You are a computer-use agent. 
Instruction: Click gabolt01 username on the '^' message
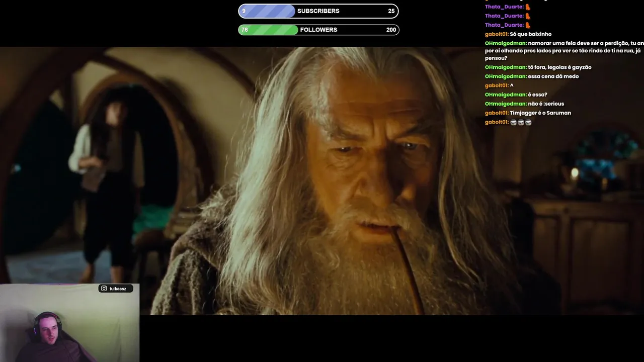[497, 85]
